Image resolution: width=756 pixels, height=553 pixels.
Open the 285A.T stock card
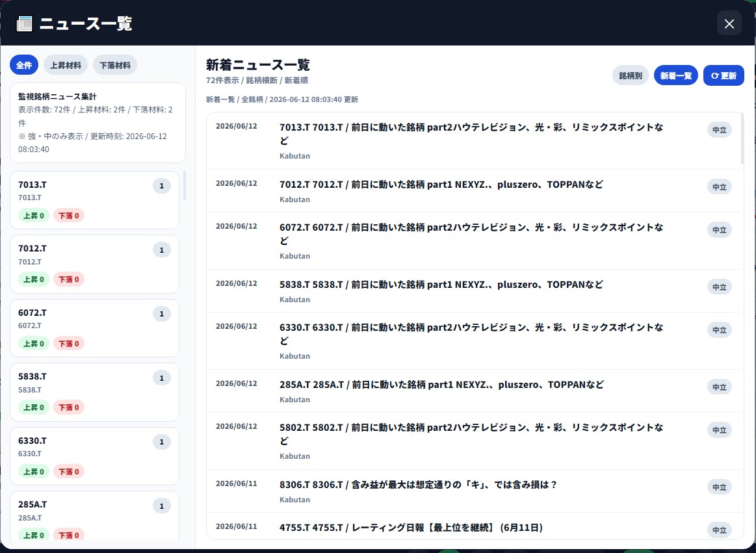(x=94, y=516)
